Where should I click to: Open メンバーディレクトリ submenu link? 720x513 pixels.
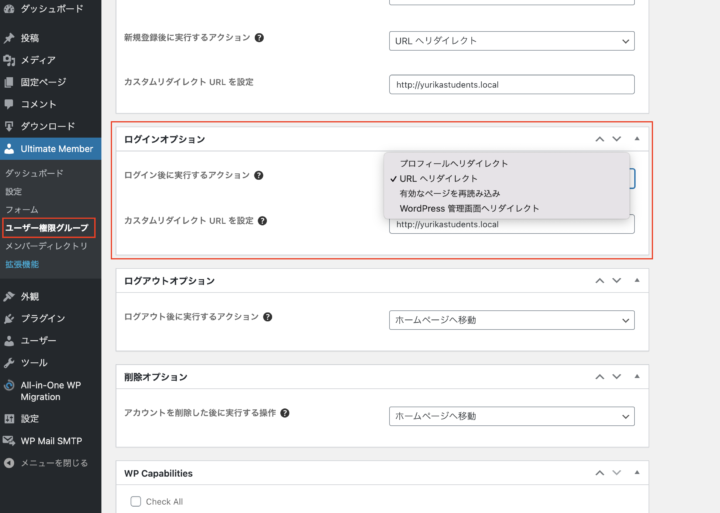(46, 246)
